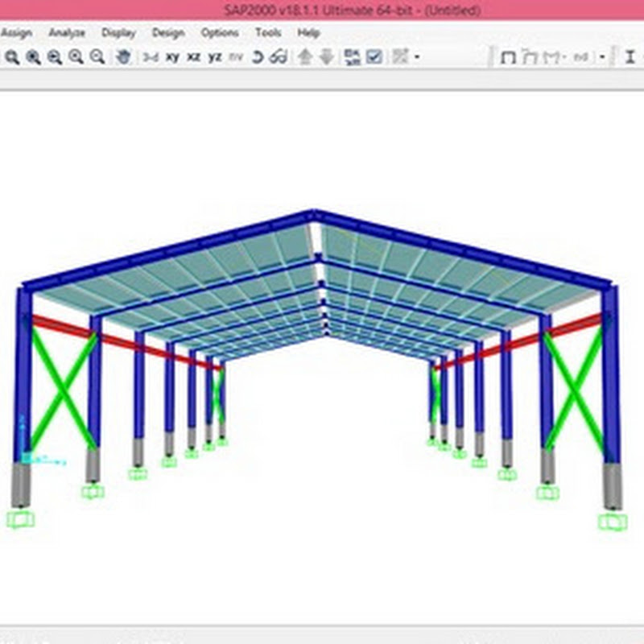
Task: Expand the dropdown arrow left of I-section icon
Action: (x=602, y=57)
